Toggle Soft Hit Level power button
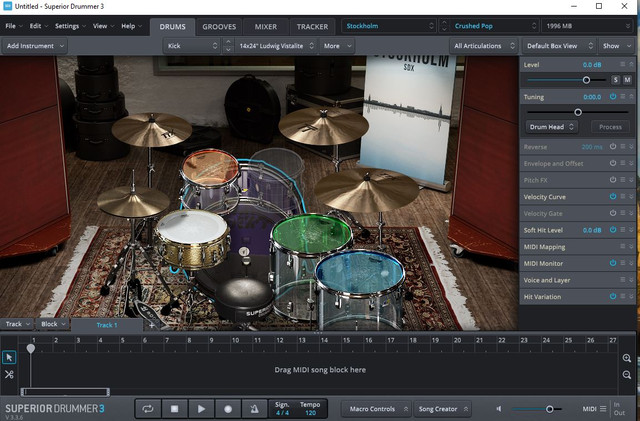This screenshot has height=421, width=640. point(613,229)
